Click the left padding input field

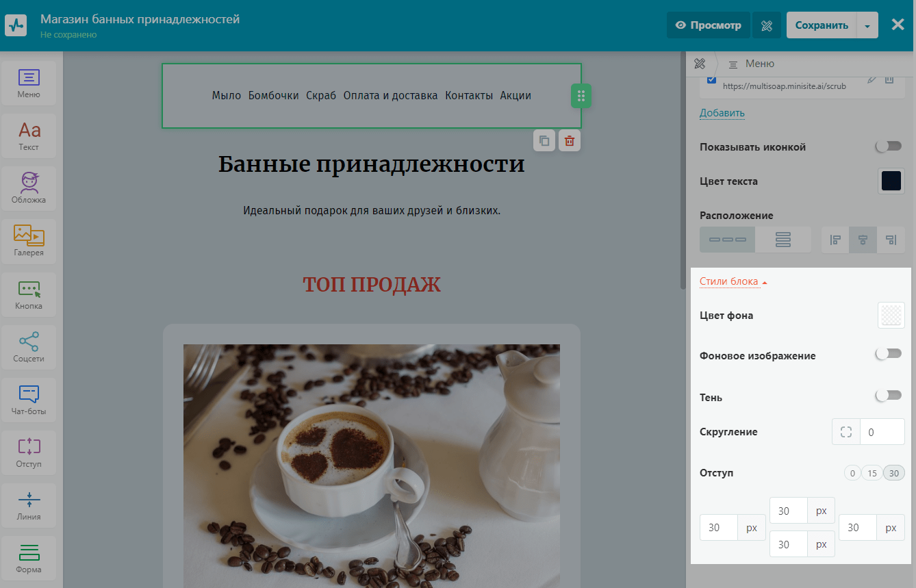[719, 528]
